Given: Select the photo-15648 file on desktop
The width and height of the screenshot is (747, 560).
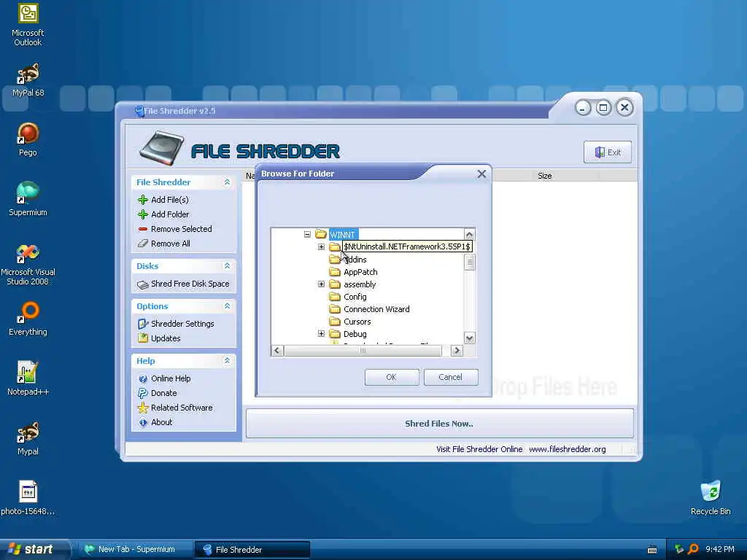Looking at the screenshot, I should 28,498.
